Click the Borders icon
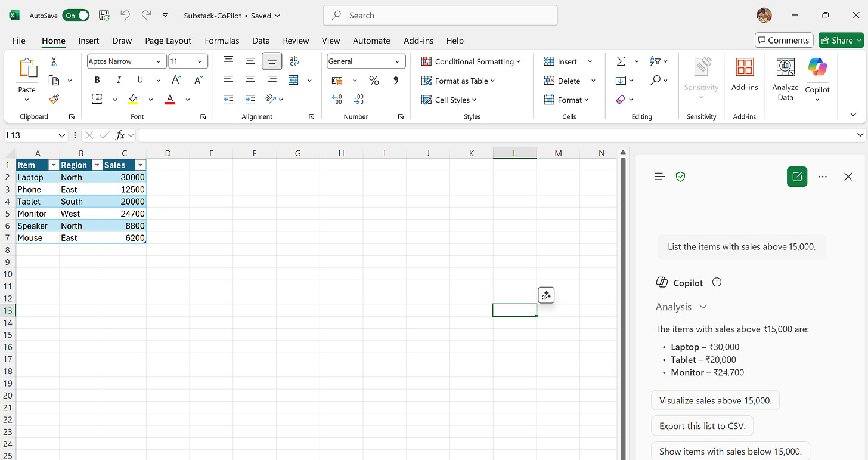868x460 pixels. (97, 99)
